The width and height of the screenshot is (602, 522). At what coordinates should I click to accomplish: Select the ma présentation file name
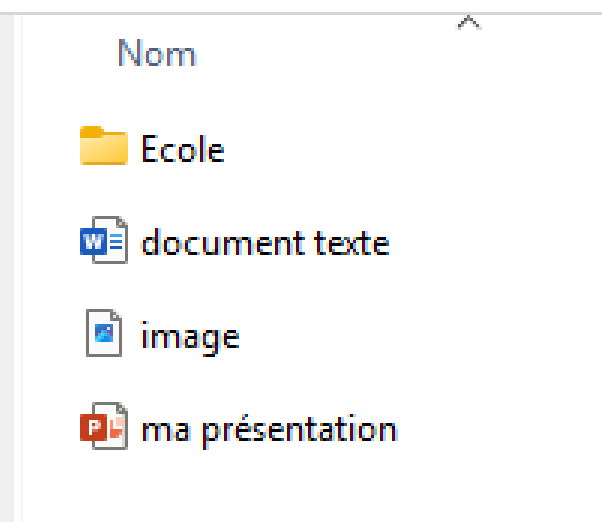(x=269, y=430)
